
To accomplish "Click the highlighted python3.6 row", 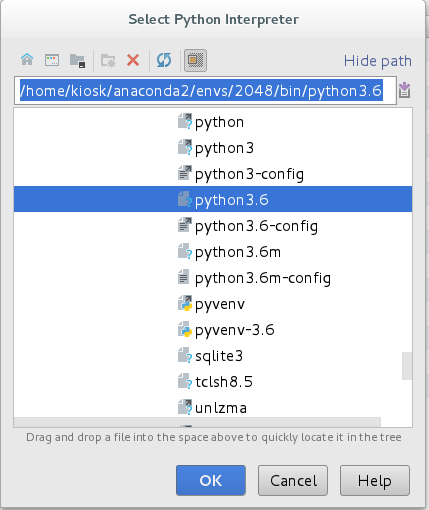I will (213, 199).
